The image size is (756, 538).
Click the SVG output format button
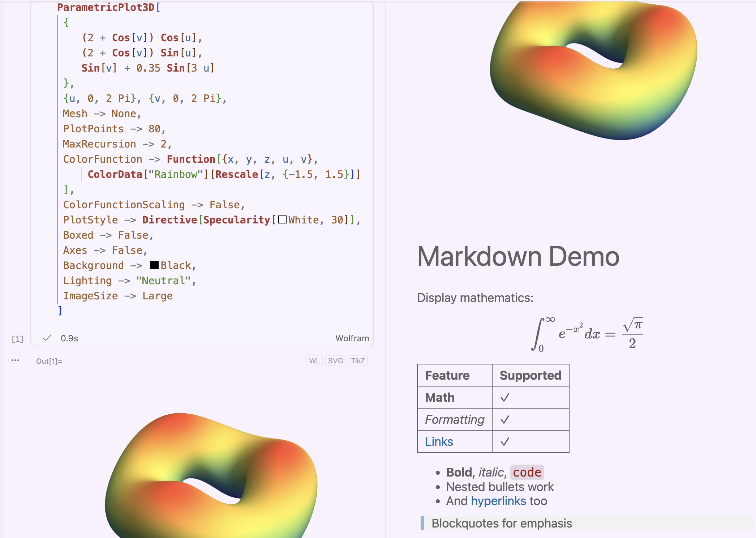coord(335,361)
